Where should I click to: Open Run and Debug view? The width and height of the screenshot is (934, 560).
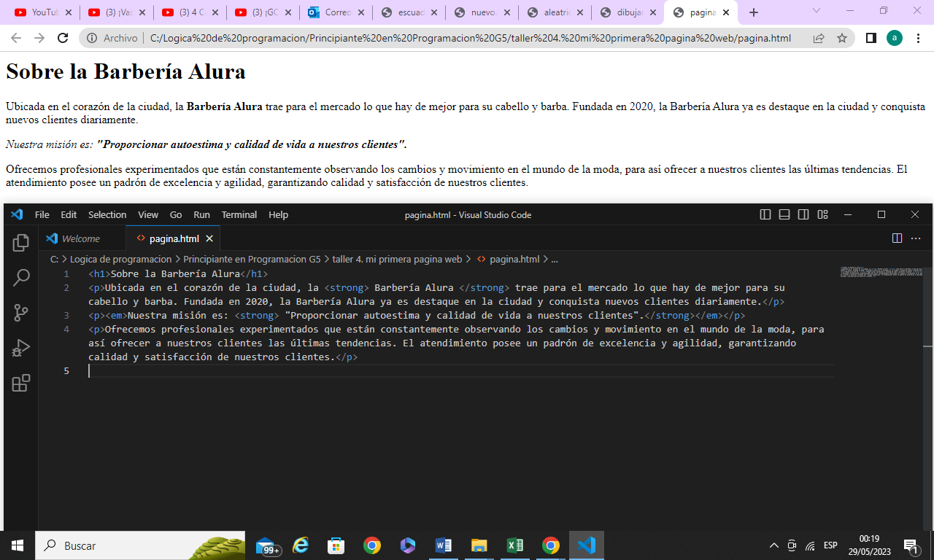[x=20, y=348]
